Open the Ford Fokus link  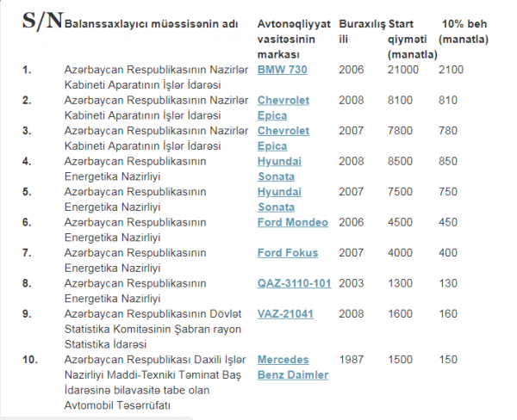288,253
